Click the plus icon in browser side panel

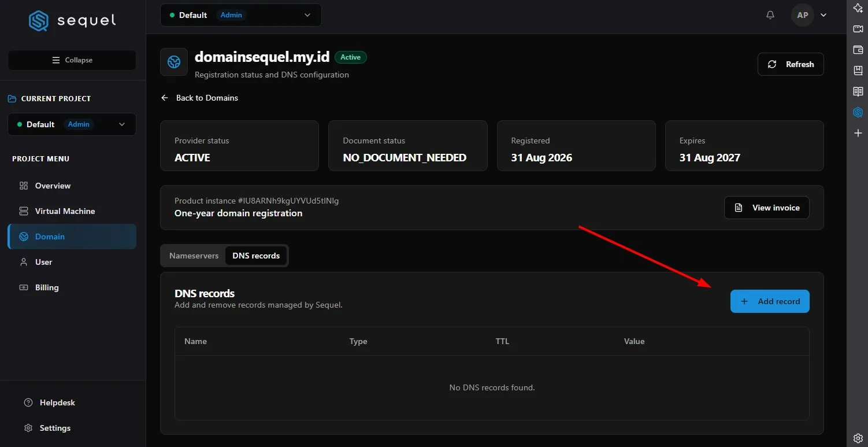click(x=858, y=133)
